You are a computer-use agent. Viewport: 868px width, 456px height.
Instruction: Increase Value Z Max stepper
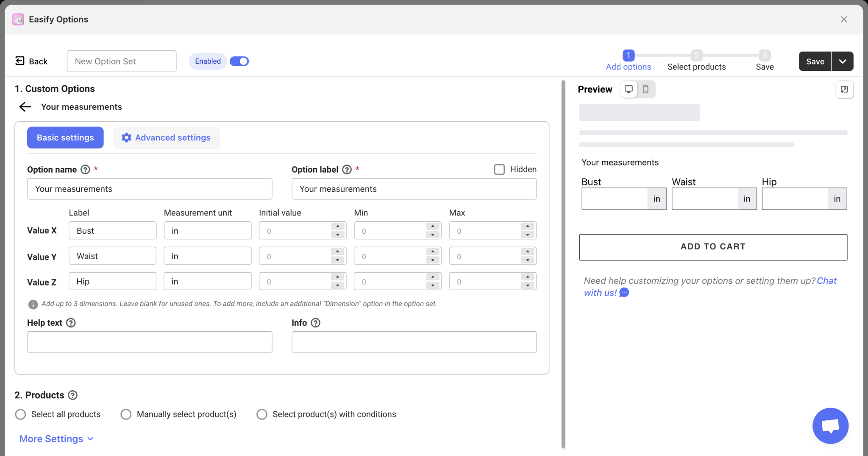point(527,277)
